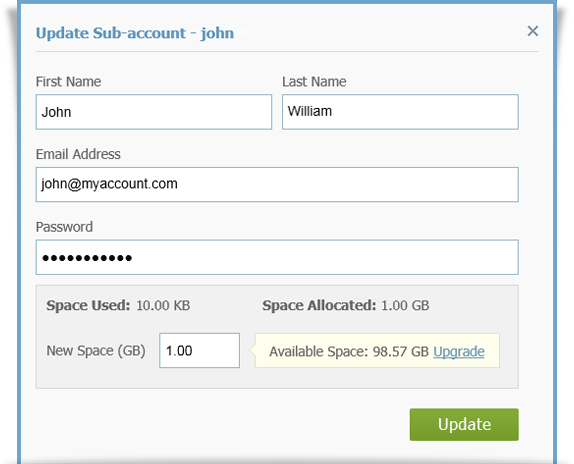
Task: Click the dialog title Update Sub-account - john
Action: [x=135, y=33]
